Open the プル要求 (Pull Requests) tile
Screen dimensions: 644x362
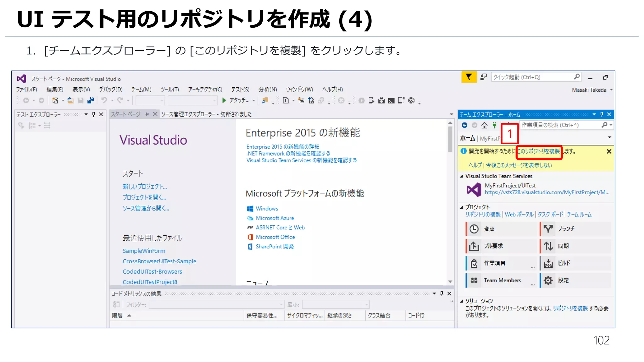502,246
